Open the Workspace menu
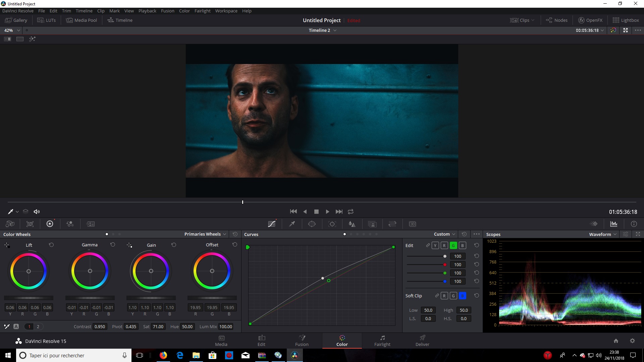This screenshot has height=362, width=644. tap(226, 11)
